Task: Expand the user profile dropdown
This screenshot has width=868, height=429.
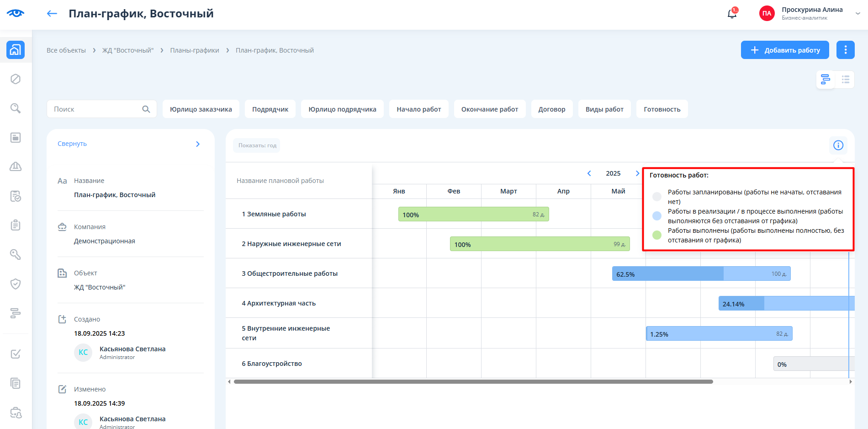Action: click(857, 14)
